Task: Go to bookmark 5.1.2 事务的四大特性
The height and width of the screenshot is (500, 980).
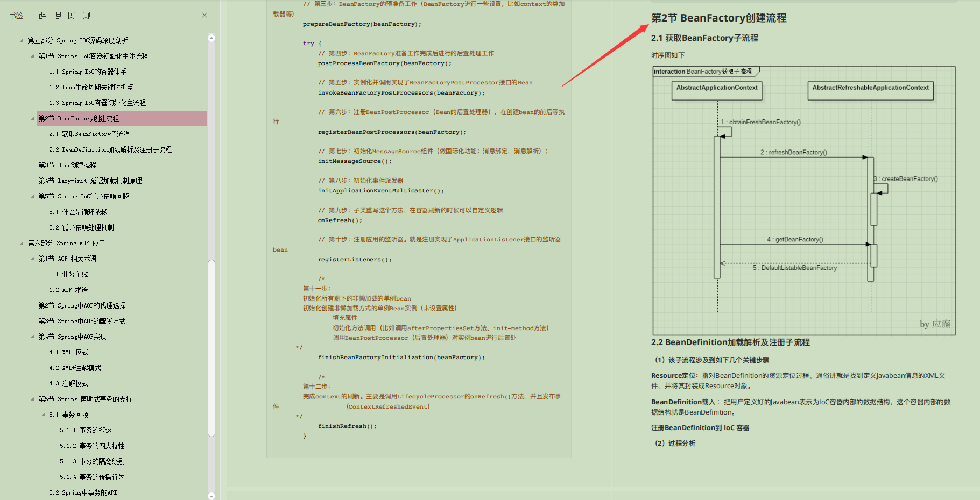Action: coord(92,446)
